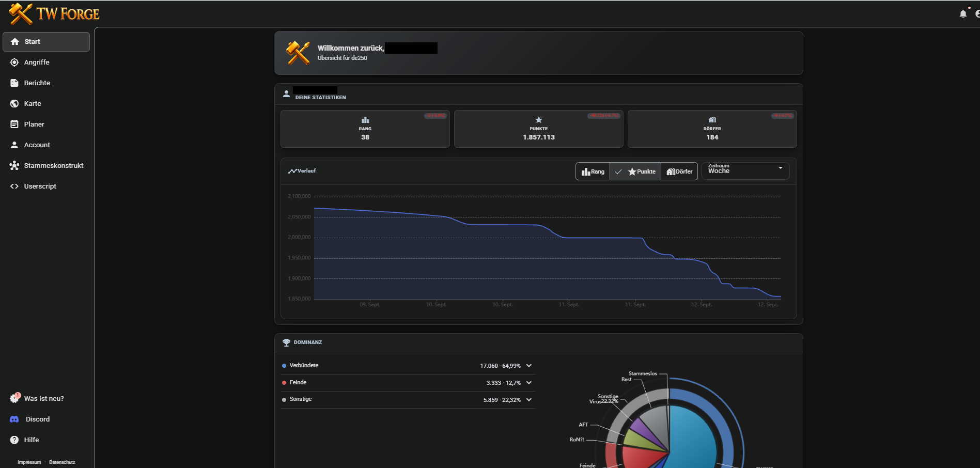The height and width of the screenshot is (468, 980).
Task: Click the red Feinde color dot
Action: click(x=284, y=383)
